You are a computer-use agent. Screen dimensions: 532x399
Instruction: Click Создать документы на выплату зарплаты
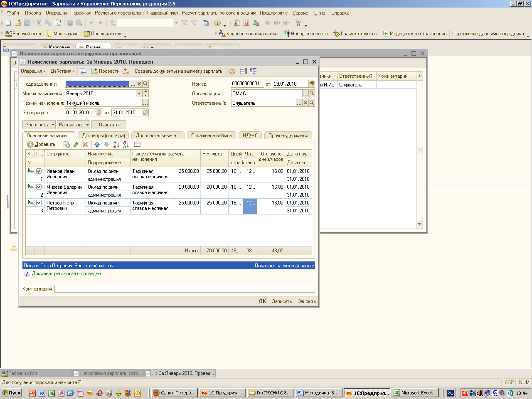point(179,71)
